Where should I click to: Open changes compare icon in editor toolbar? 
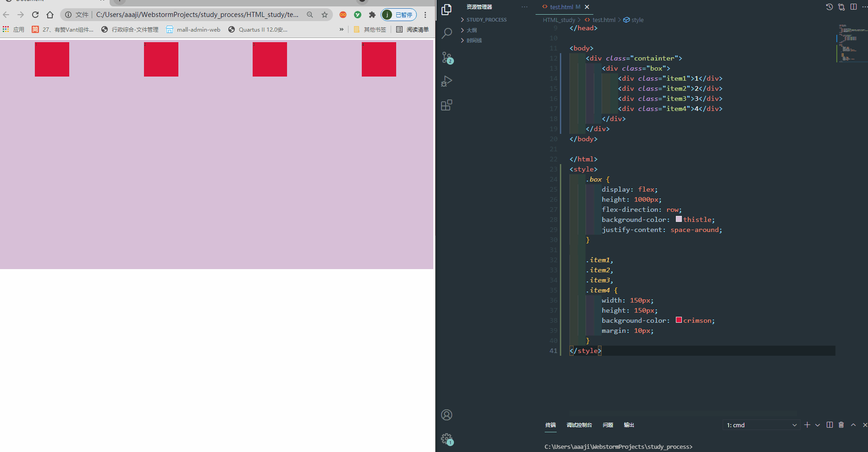841,7
